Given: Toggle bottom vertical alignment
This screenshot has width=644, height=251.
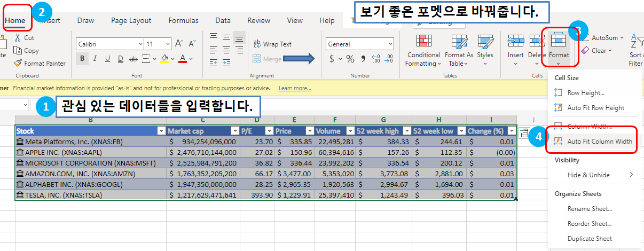Looking at the screenshot, I should (239, 36).
